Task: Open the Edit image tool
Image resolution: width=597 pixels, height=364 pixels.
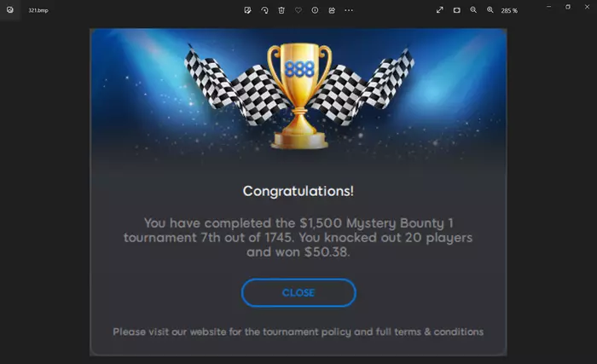Action: [x=247, y=10]
